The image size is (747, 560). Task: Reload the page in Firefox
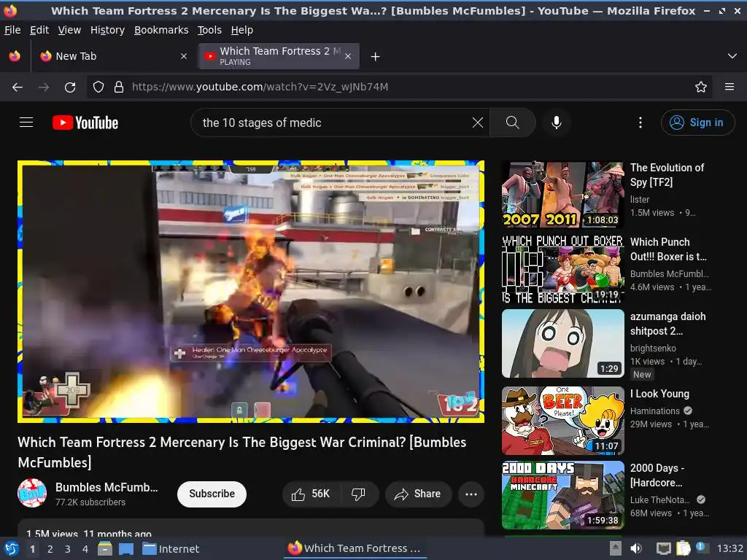click(70, 87)
